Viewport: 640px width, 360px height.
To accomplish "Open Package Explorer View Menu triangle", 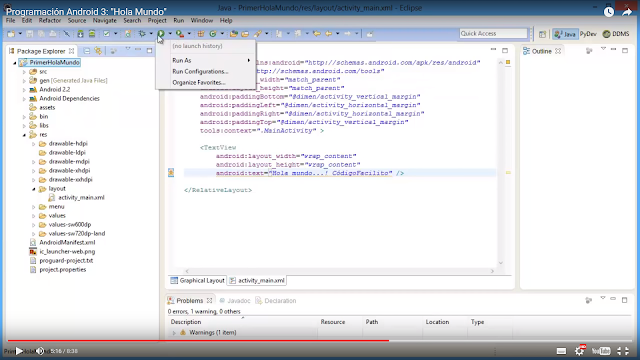I will tap(128, 49).
